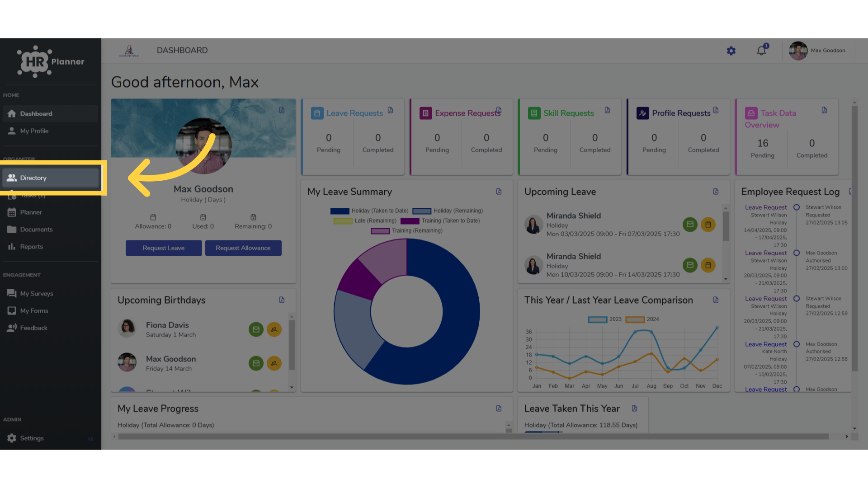This screenshot has height=488, width=868.
Task: Go to My Profile in the sidebar
Action: pyautogui.click(x=51, y=131)
